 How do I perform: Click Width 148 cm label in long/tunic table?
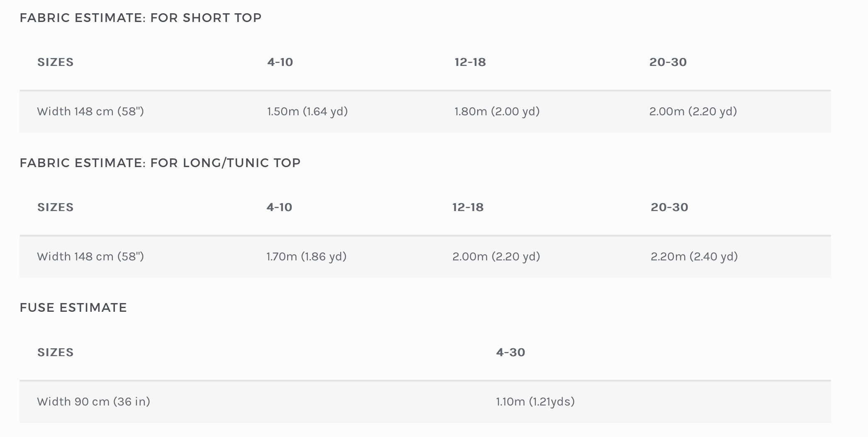pyautogui.click(x=90, y=257)
